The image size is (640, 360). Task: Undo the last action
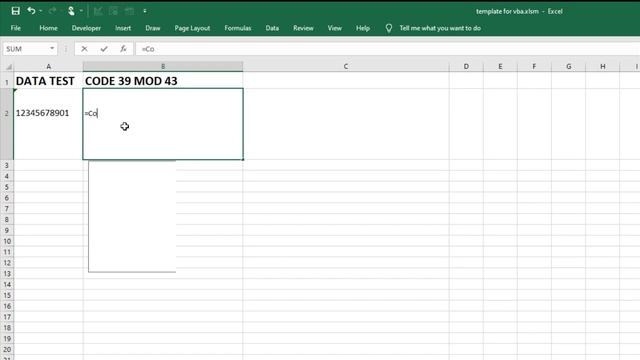point(31,11)
